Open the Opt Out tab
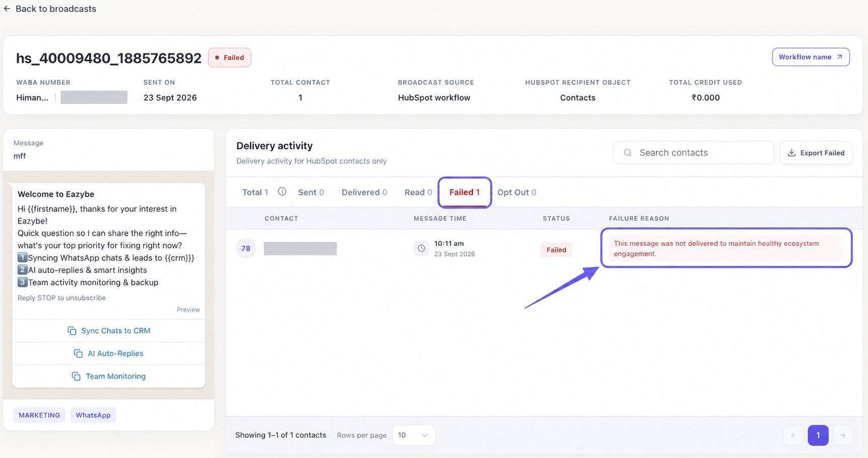 click(x=516, y=192)
